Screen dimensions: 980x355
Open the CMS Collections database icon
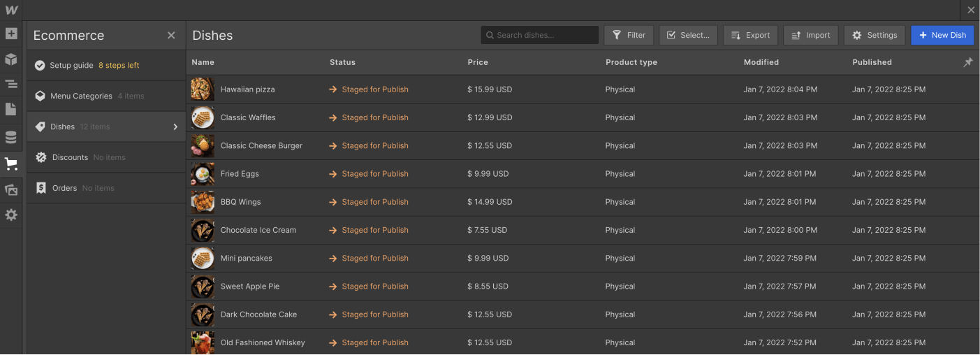[11, 137]
